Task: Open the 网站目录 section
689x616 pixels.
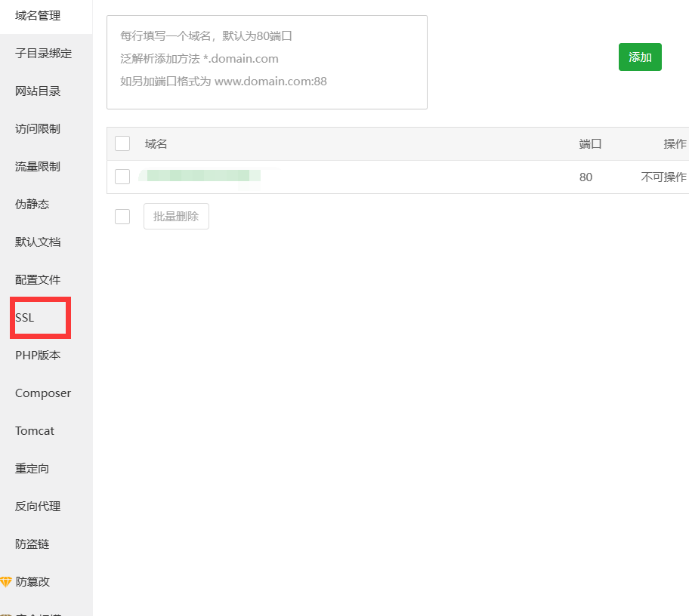Action: pos(38,91)
